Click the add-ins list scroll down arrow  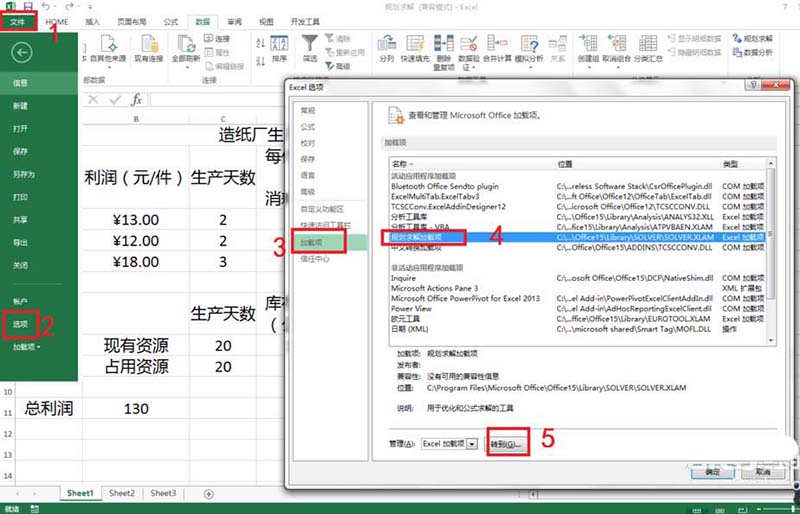[770, 340]
